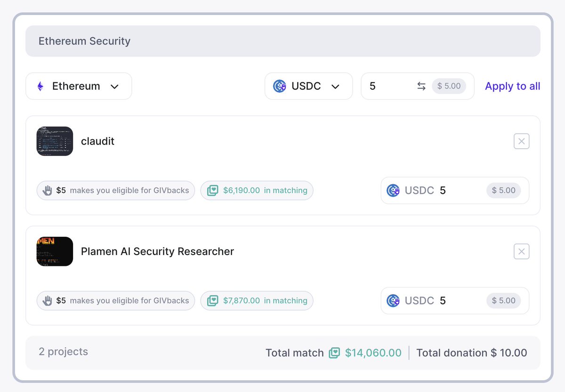Edit claudit's USDC donation amount field
Image resolution: width=565 pixels, height=392 pixels.
455,191
